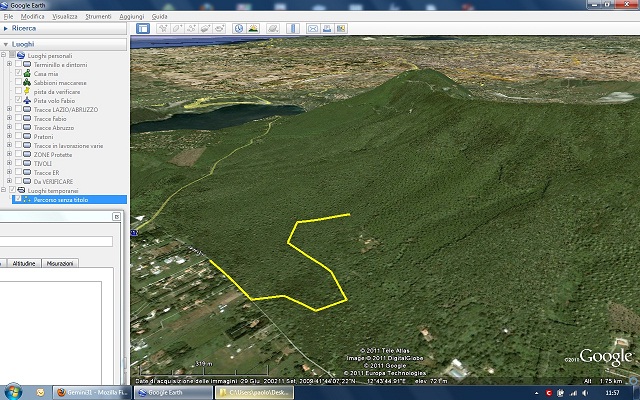The image size is (640, 400).
Task: Click the Google Earth taskbar button
Action: click(x=173, y=393)
